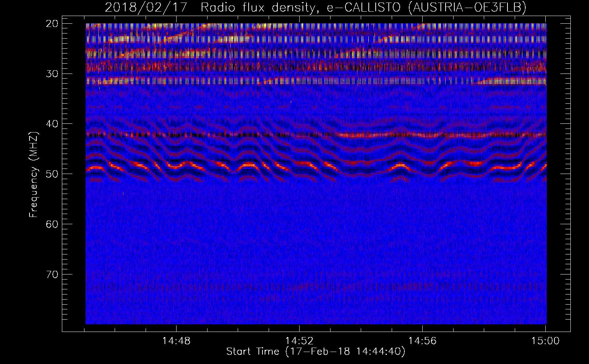Click the 14:52 time tick label

pyautogui.click(x=299, y=341)
